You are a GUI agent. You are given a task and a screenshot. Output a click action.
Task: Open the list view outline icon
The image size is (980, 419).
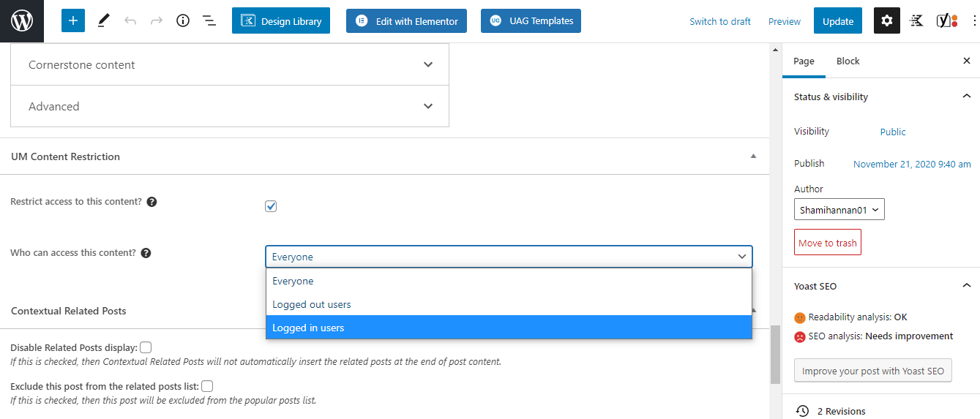209,21
